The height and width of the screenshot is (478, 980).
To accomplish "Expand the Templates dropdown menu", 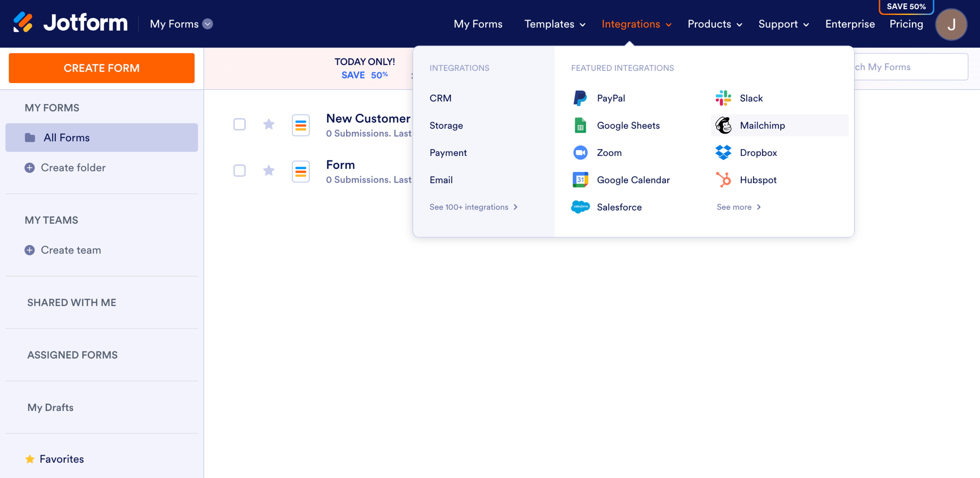I will point(554,24).
